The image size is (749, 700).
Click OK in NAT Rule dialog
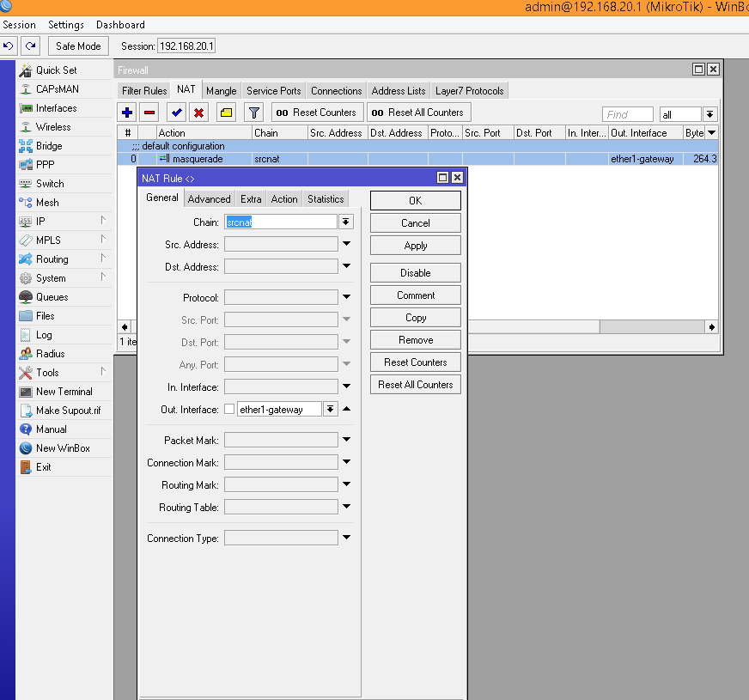pos(416,200)
